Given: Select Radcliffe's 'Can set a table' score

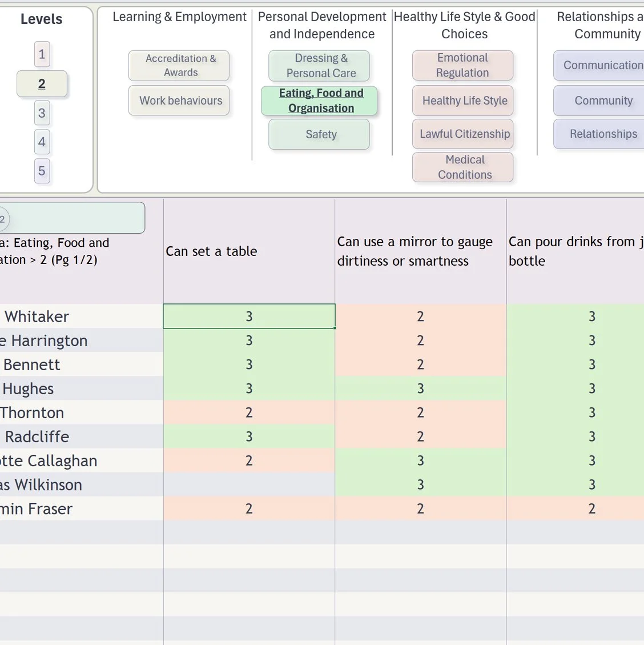Looking at the screenshot, I should (x=249, y=436).
